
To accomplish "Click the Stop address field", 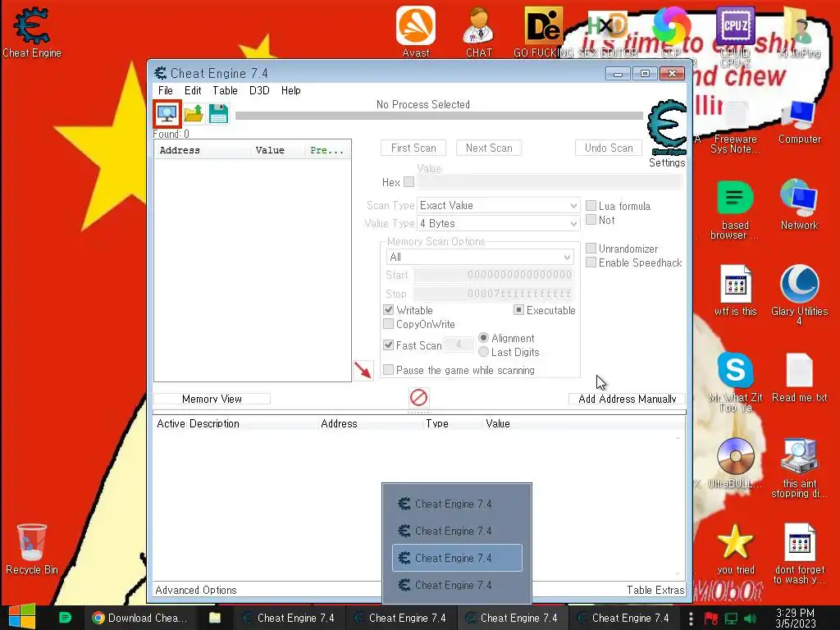I will (493, 294).
